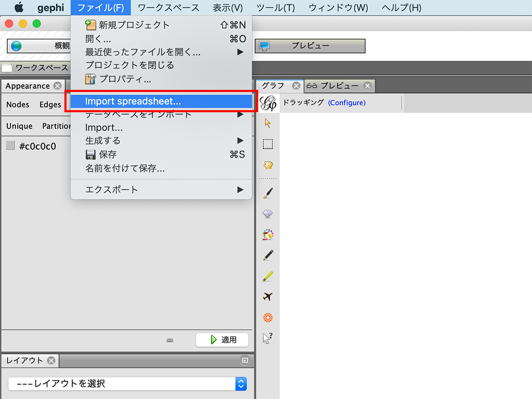Switch Appearance panel to Unique mode
The height and width of the screenshot is (399, 532).
pyautogui.click(x=19, y=126)
